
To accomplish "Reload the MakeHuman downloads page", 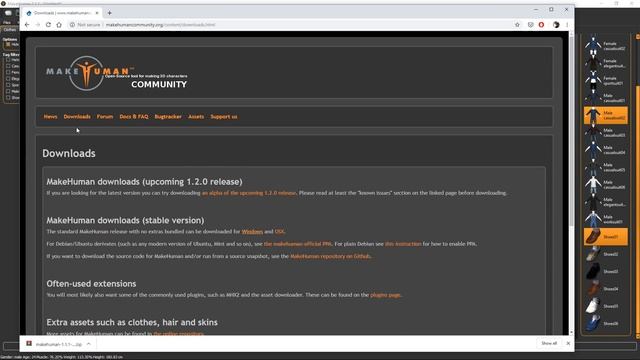I will pyautogui.click(x=48, y=25).
